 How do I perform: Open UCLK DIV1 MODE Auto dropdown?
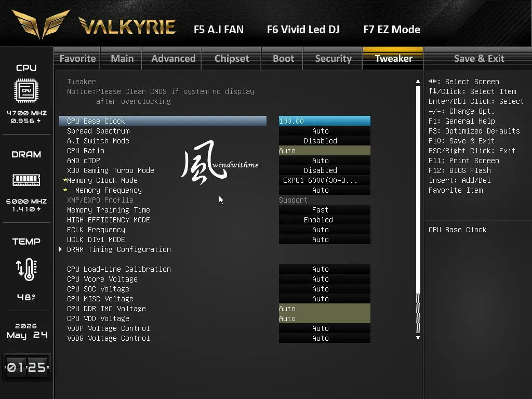coord(324,240)
